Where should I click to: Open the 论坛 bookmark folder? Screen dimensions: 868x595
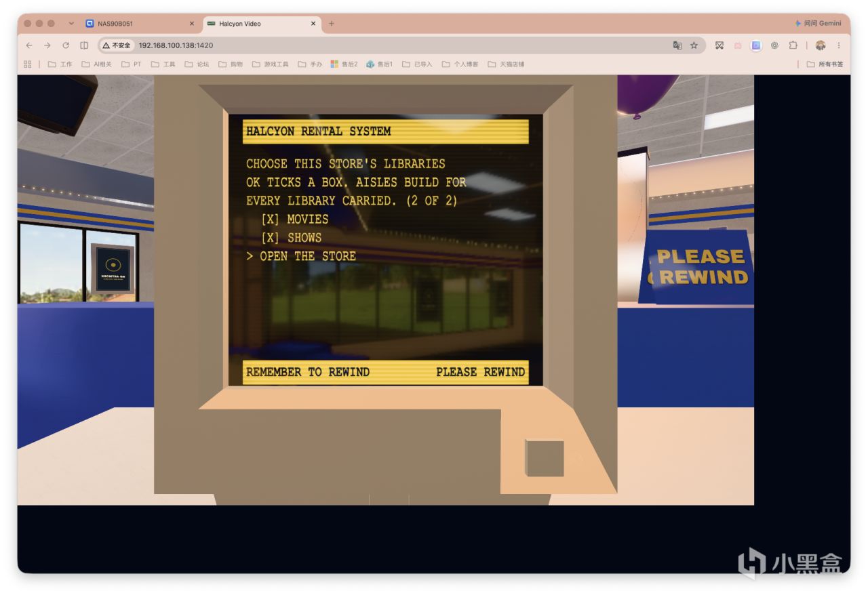pyautogui.click(x=197, y=64)
